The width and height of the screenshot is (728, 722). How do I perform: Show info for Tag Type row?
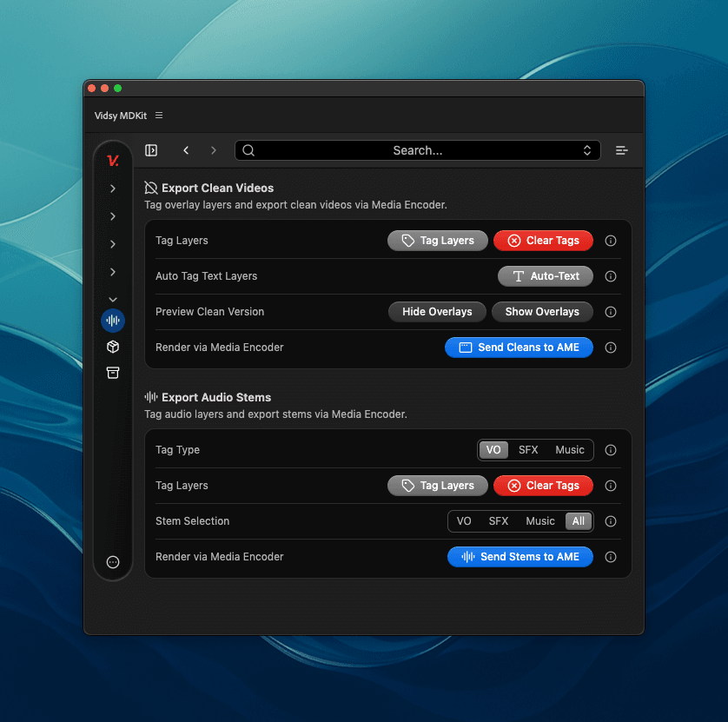coord(611,450)
